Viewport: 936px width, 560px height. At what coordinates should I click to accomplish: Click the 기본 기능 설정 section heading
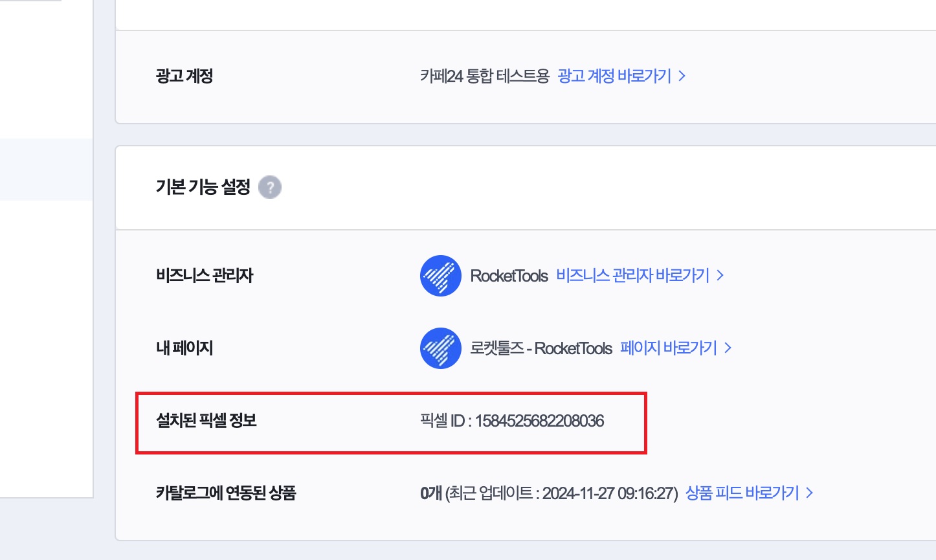(203, 187)
